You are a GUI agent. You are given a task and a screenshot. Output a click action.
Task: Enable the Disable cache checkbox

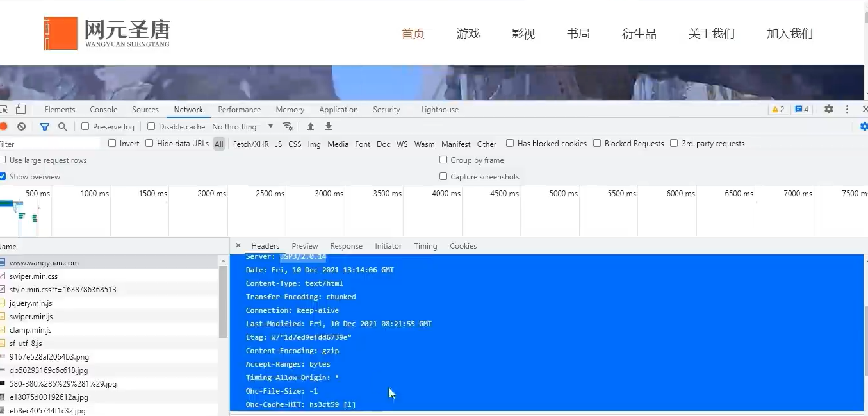(152, 127)
